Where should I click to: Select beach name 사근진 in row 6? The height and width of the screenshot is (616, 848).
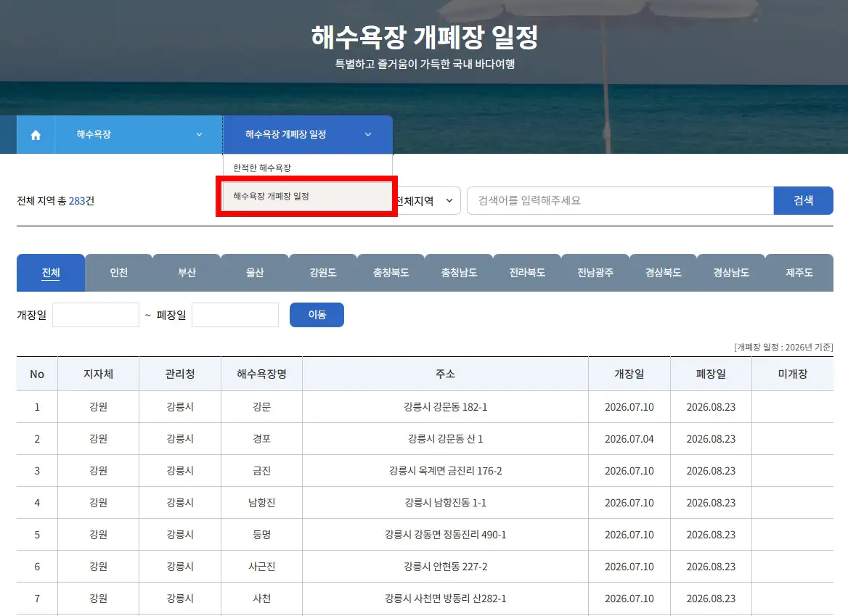tap(262, 566)
